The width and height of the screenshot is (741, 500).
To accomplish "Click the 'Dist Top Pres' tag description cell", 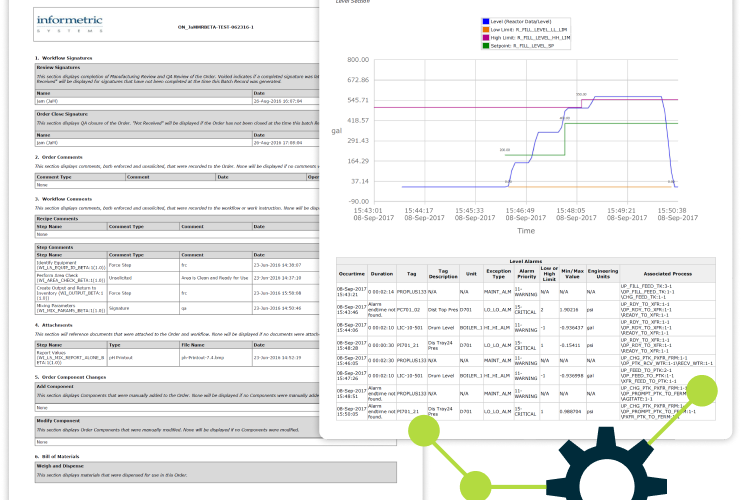I will [x=443, y=310].
